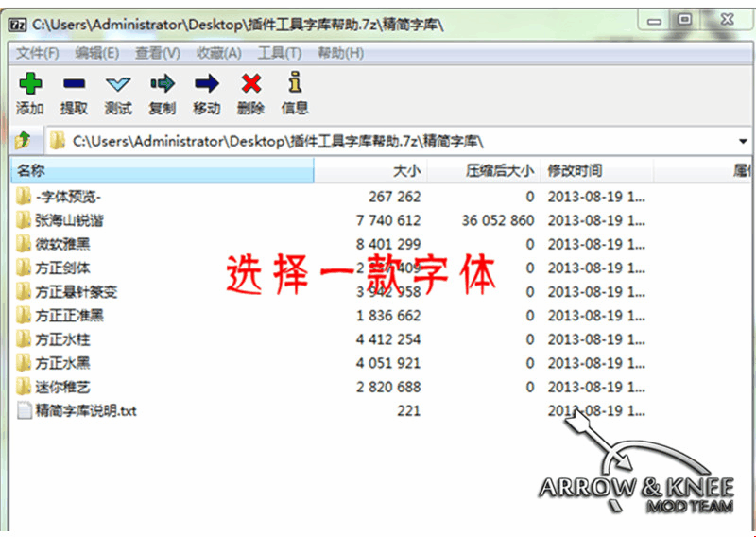Click the Copy (复制) toolbar arrow

tap(163, 84)
